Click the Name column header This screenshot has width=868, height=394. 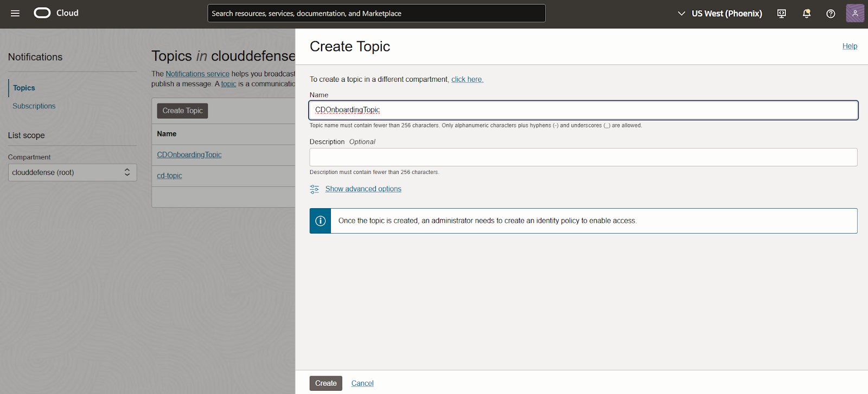pos(167,134)
